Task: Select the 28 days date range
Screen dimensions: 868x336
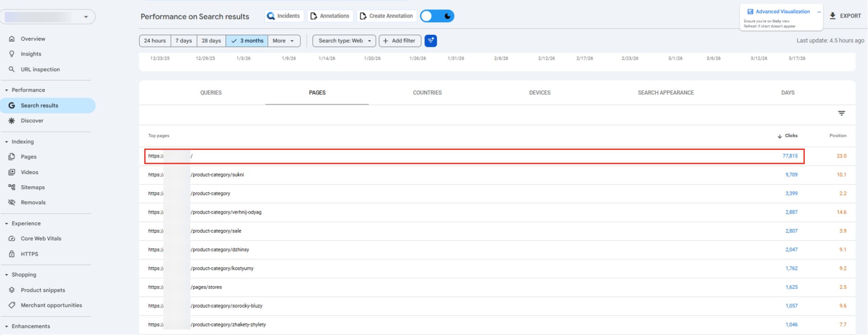Action: (211, 41)
